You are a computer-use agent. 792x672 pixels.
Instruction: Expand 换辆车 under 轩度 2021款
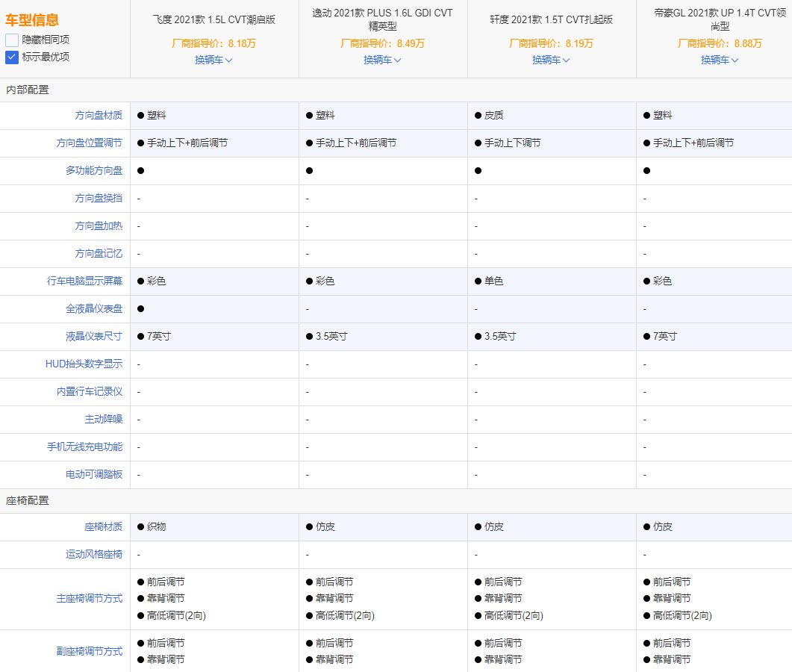point(551,60)
